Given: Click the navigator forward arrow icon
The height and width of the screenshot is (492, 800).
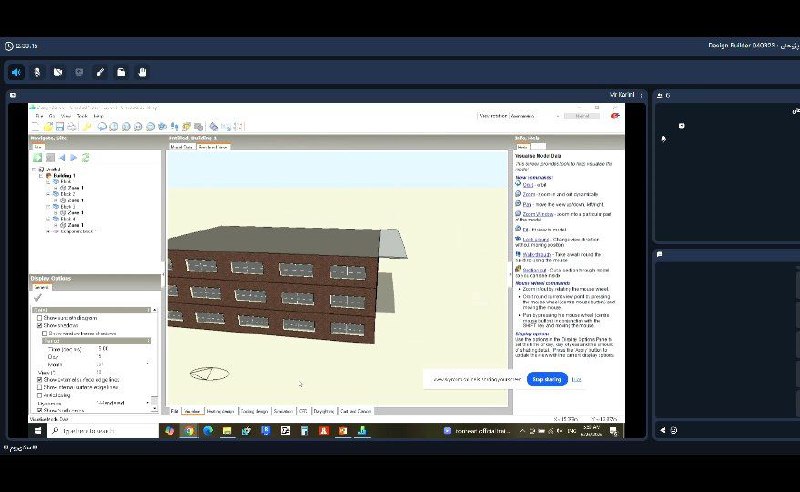Looking at the screenshot, I should click(73, 158).
